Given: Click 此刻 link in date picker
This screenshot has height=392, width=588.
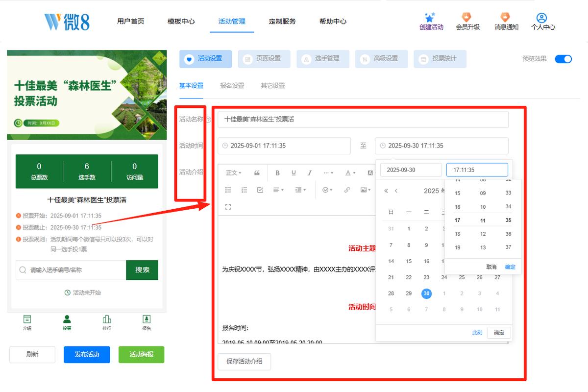Looking at the screenshot, I should point(477,333).
